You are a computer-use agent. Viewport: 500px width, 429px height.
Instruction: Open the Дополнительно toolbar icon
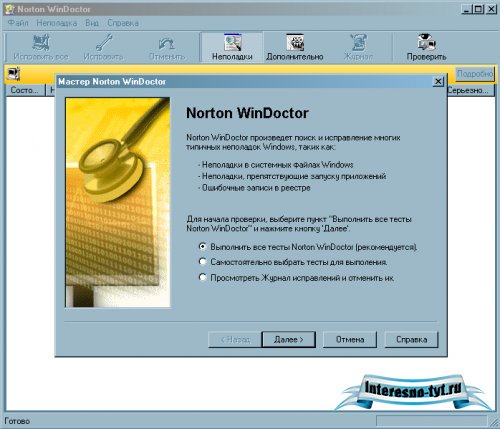tap(295, 43)
